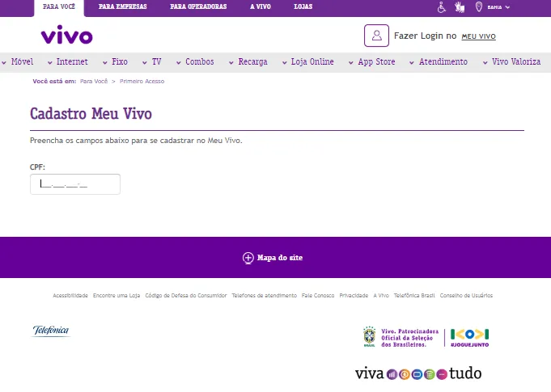This screenshot has height=392, width=551.
Task: Click the user profile login icon
Action: (376, 36)
